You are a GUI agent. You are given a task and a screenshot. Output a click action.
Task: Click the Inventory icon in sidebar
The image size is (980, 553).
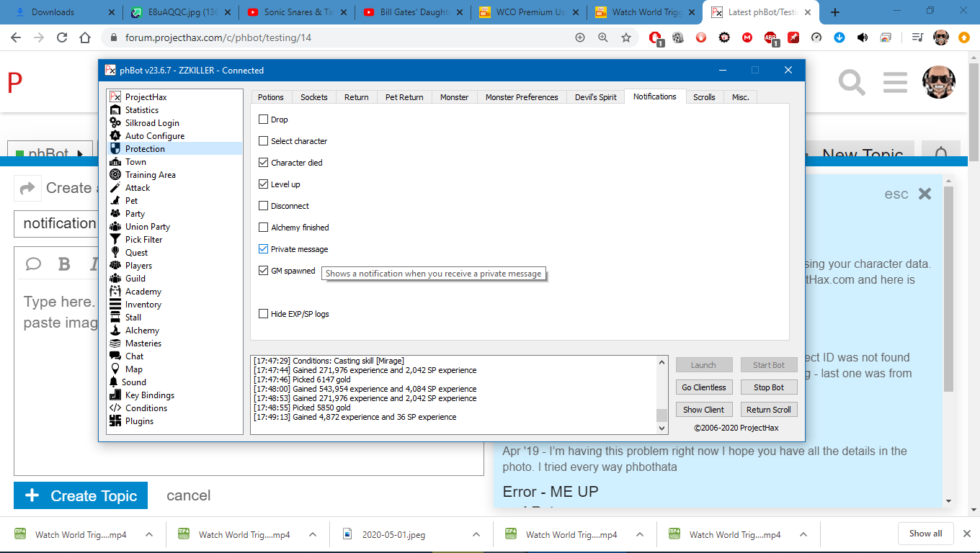(115, 305)
